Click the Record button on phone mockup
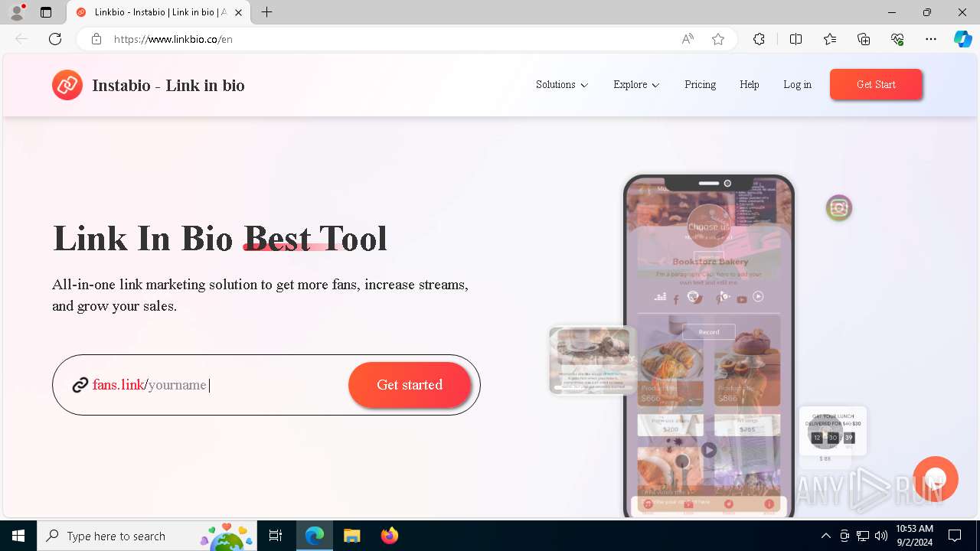Viewport: 980px width, 551px height. pos(709,332)
